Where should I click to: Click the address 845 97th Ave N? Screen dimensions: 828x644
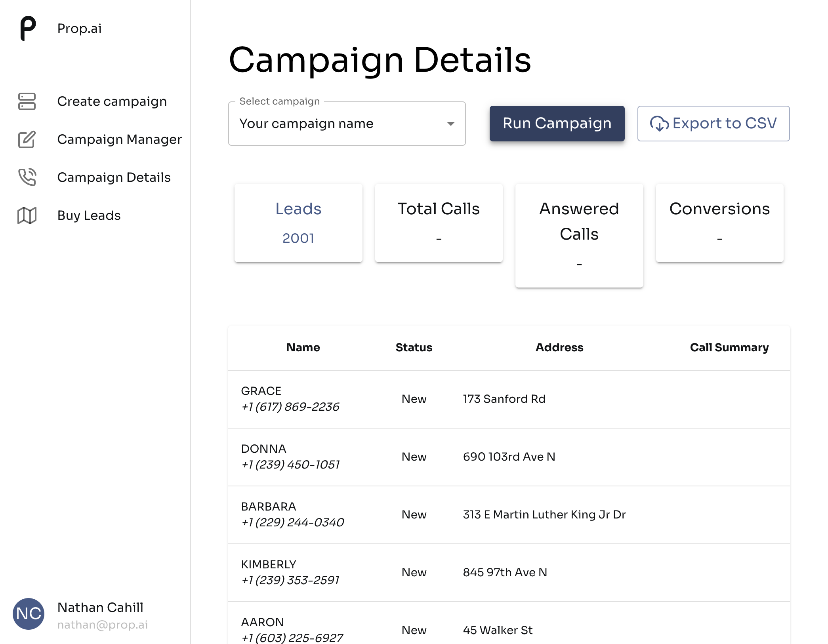[505, 572]
